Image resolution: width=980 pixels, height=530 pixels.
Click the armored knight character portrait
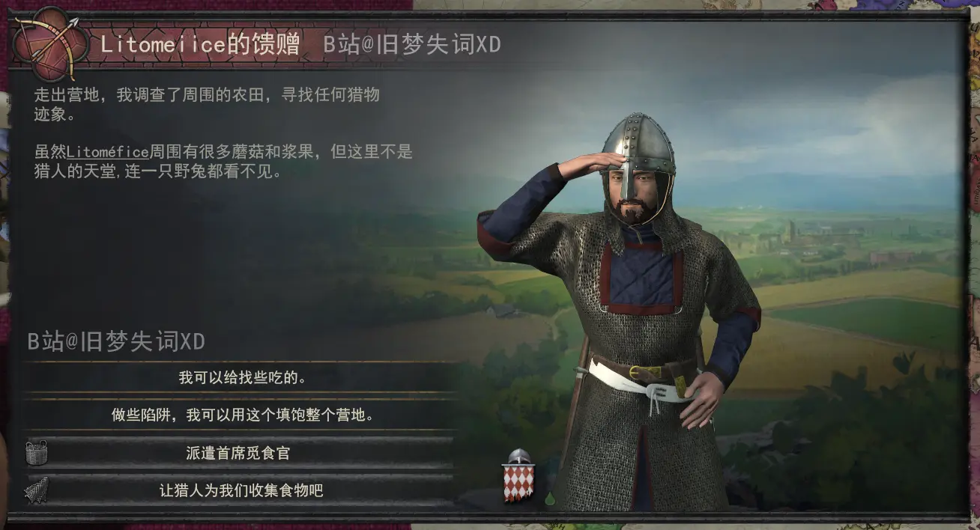(620, 314)
